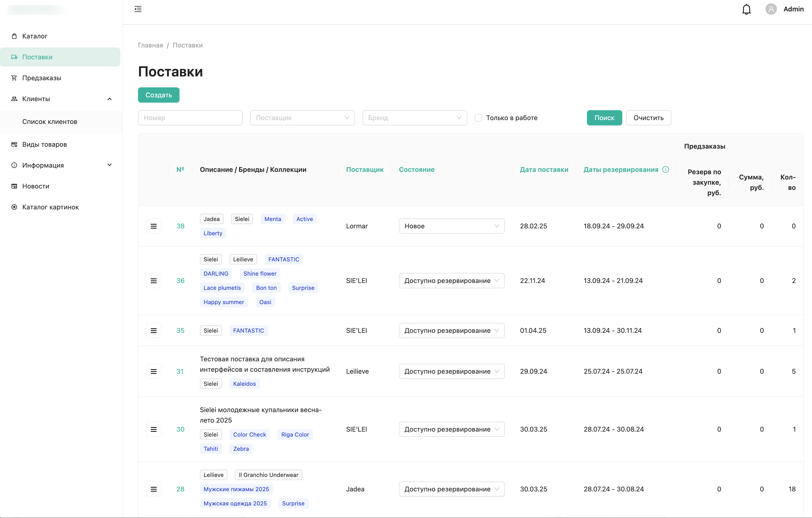Click the Admin user avatar icon
This screenshot has width=812, height=518.
click(771, 9)
